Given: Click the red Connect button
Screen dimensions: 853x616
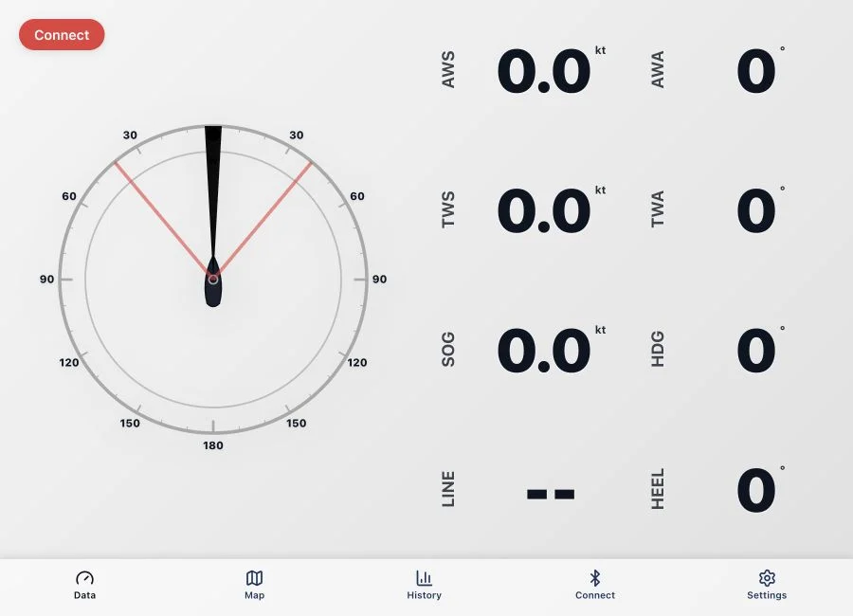Looking at the screenshot, I should coord(62,35).
